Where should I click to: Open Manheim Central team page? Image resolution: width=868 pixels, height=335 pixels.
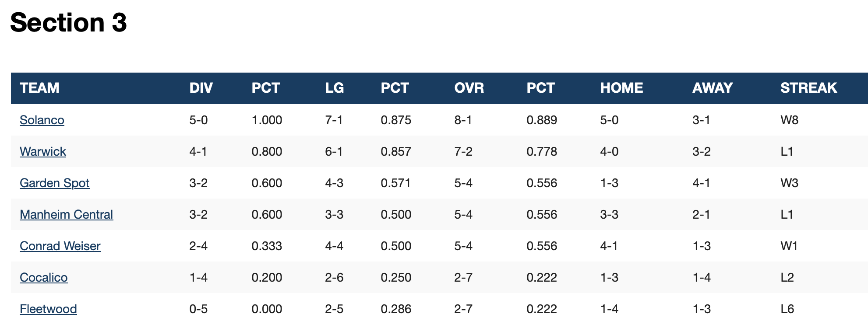click(66, 214)
